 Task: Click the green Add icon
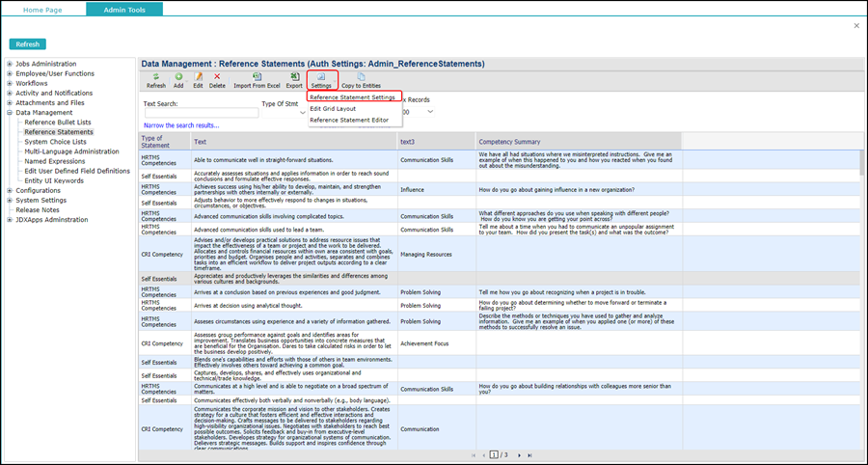click(x=178, y=76)
